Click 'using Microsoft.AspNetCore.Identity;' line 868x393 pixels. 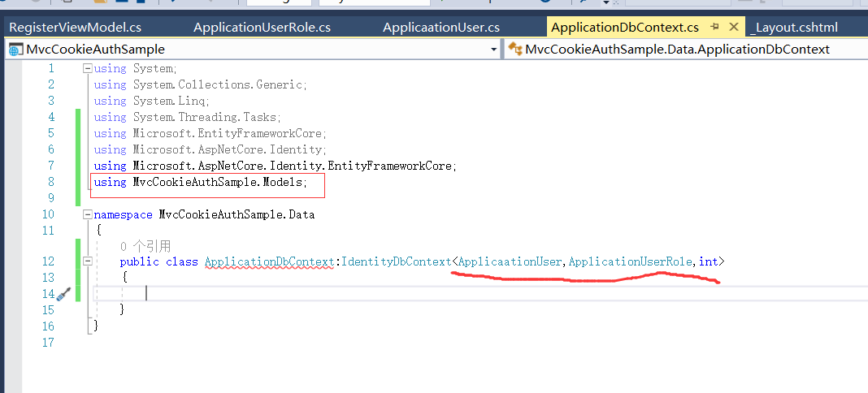pyautogui.click(x=210, y=149)
